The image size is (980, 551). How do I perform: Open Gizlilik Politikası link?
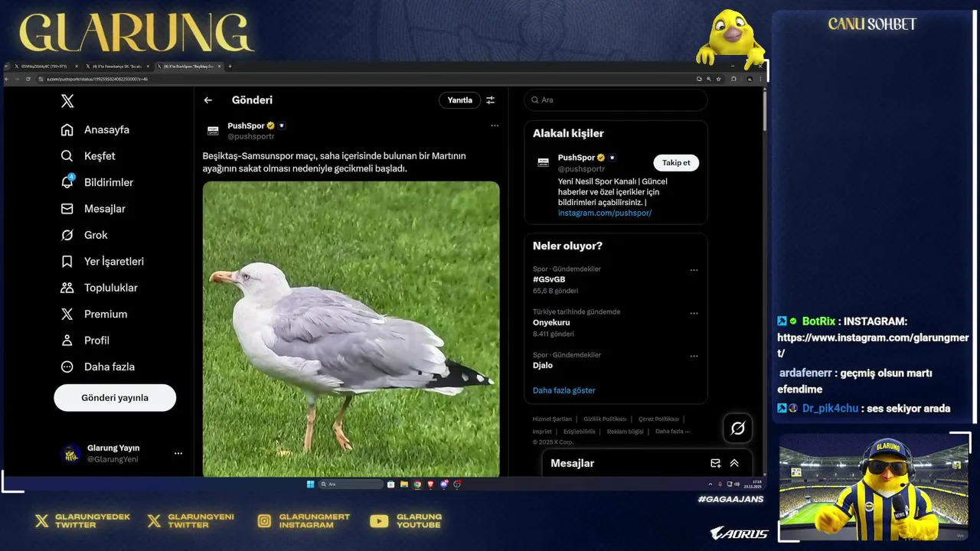[x=605, y=419]
